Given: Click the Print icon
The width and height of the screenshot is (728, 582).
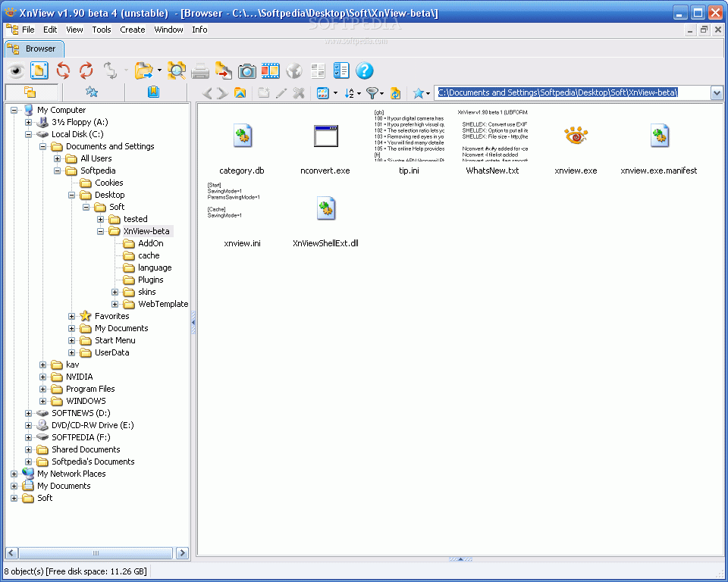Looking at the screenshot, I should click(x=200, y=71).
